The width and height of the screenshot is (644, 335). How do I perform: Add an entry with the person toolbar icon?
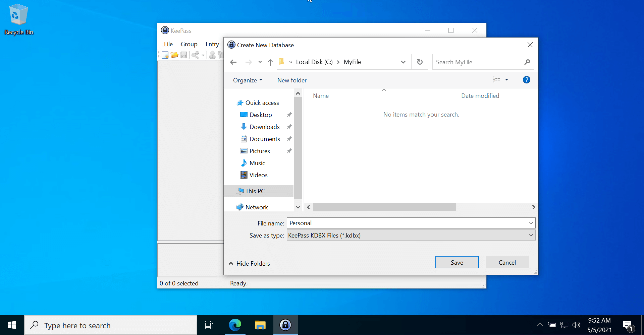click(212, 55)
